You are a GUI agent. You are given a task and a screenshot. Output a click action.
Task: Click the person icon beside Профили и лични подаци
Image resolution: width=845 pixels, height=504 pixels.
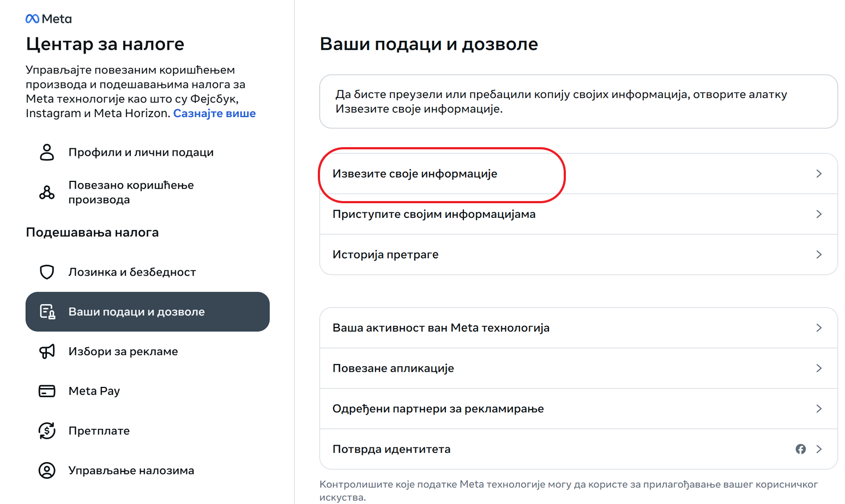coord(47,153)
